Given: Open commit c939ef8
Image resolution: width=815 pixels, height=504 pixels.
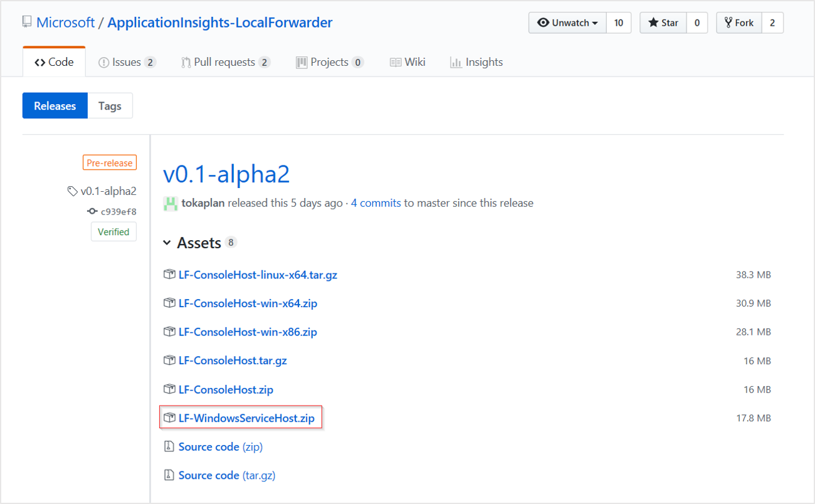Looking at the screenshot, I should 118,211.
